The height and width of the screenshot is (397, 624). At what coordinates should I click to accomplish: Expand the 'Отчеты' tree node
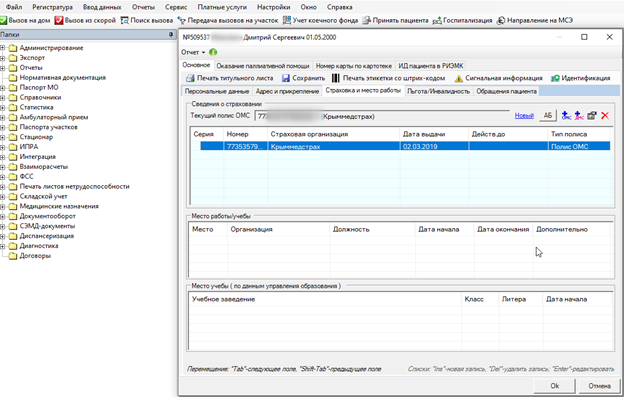(2, 68)
